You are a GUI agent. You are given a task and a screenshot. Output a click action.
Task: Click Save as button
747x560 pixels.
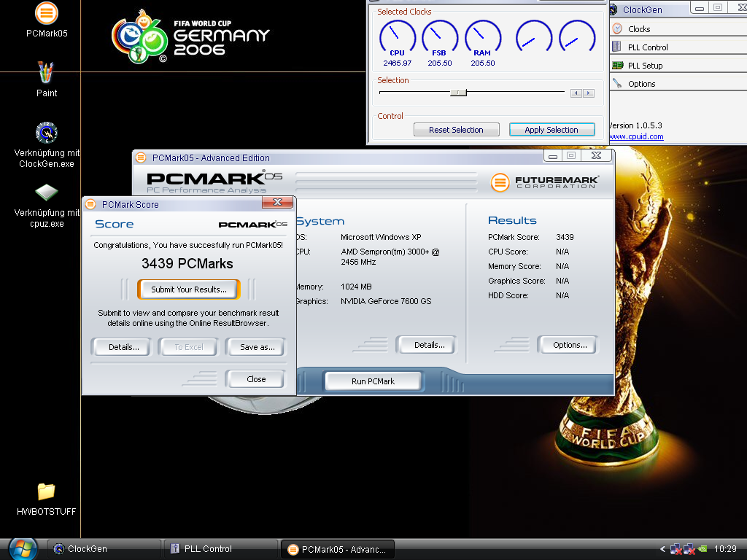click(x=258, y=347)
